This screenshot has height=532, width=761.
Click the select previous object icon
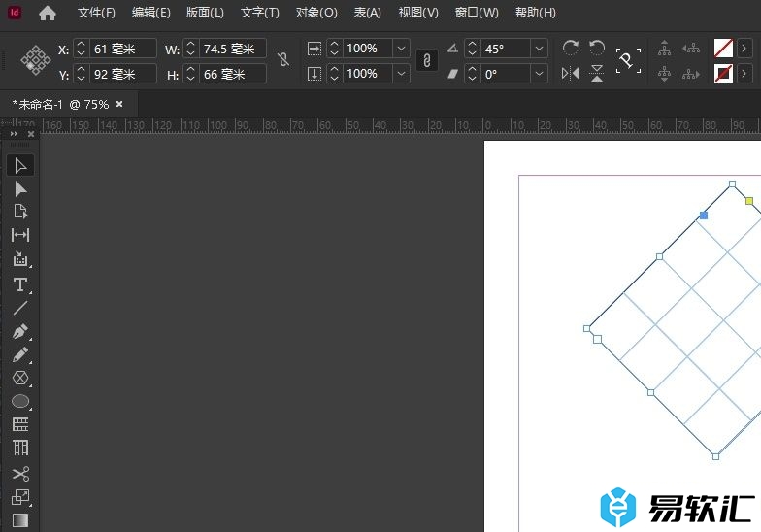(691, 49)
